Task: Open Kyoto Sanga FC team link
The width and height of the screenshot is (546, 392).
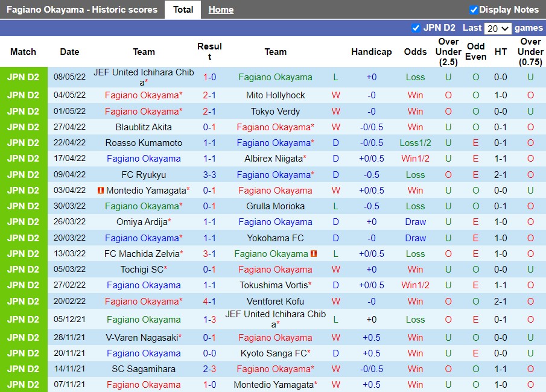Action: pos(273,353)
